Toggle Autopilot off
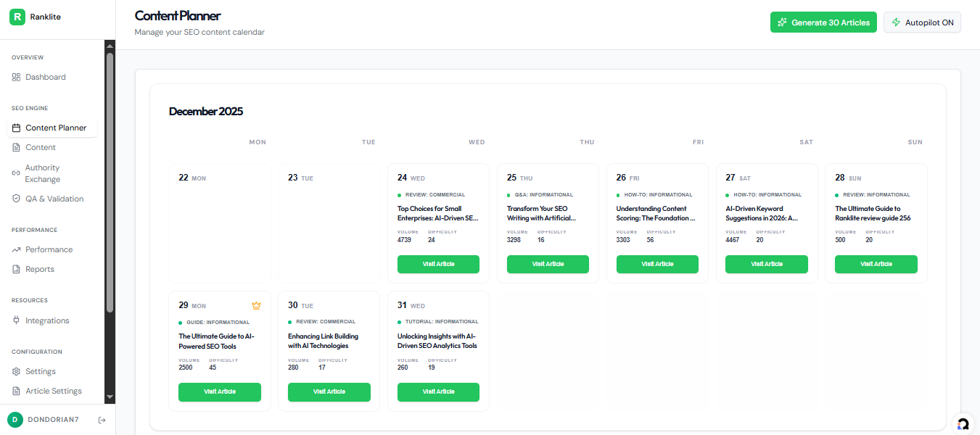980x435 pixels. click(922, 22)
